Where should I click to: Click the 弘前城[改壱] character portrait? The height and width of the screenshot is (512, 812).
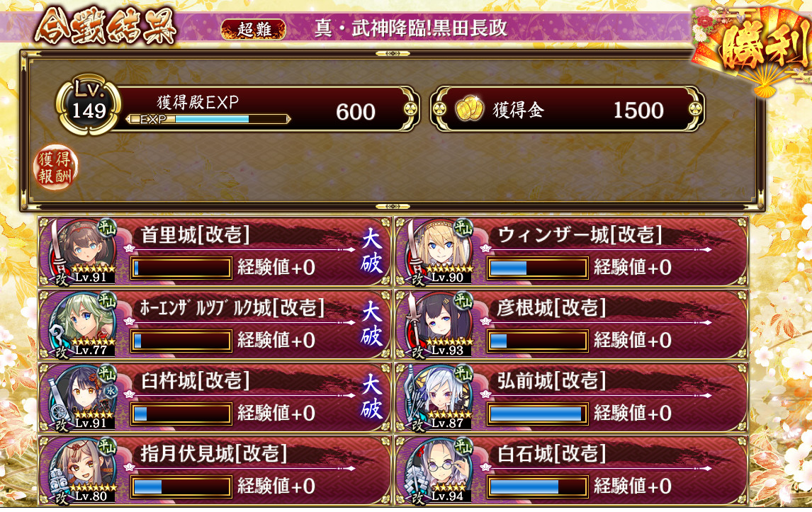pos(439,397)
